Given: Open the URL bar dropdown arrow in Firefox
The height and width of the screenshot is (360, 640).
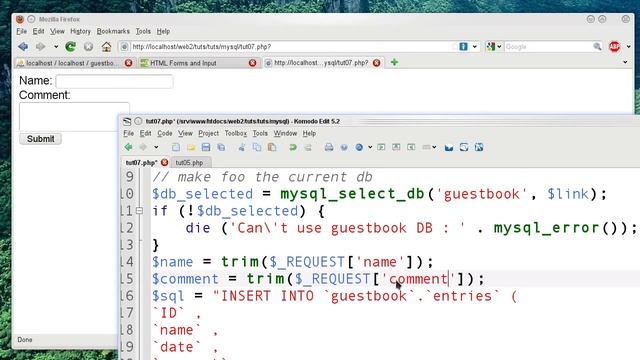Looking at the screenshot, I should [x=475, y=47].
